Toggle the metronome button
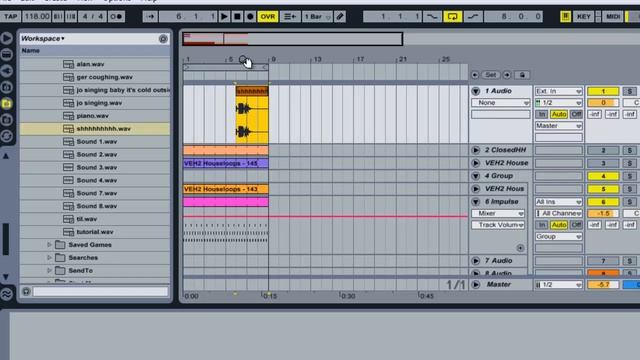 tap(116, 17)
